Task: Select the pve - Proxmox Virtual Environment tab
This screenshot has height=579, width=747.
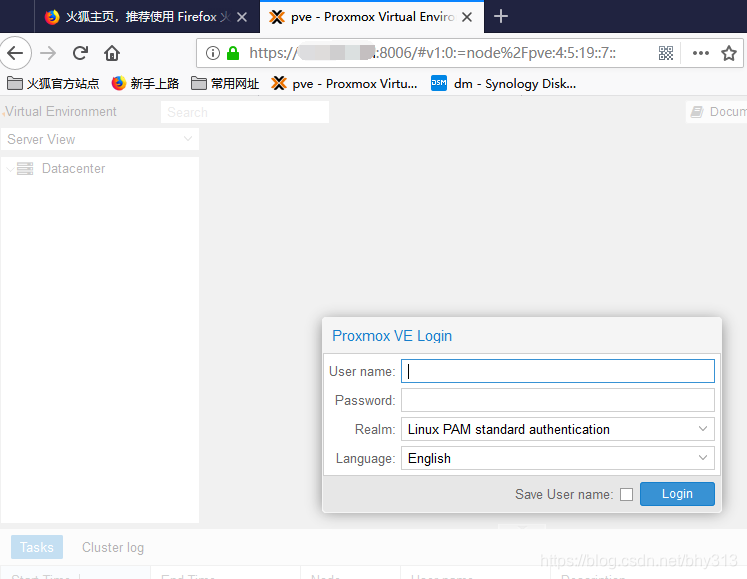Action: click(x=372, y=17)
